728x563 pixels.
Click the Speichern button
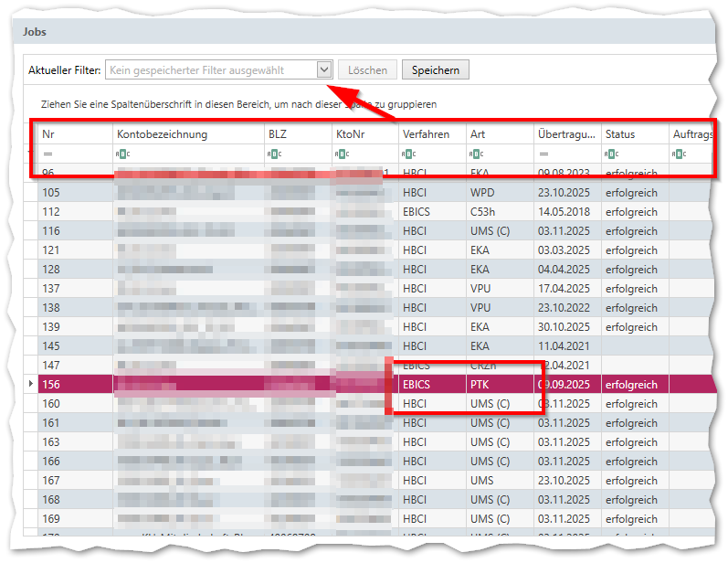click(437, 69)
